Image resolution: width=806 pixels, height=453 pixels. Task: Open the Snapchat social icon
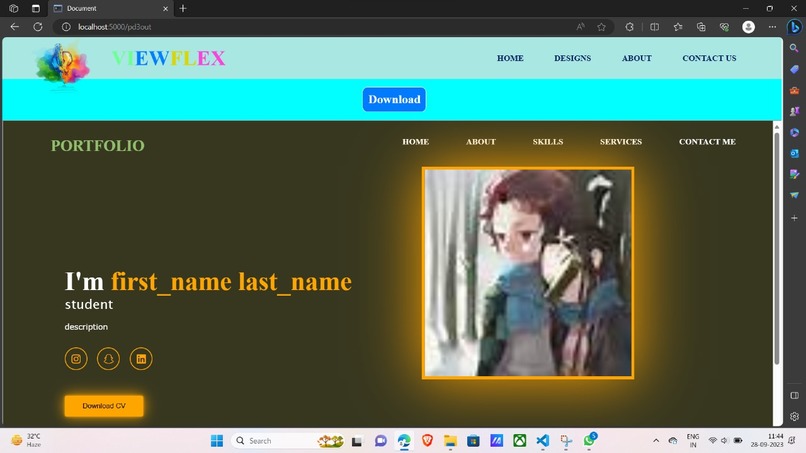click(108, 358)
